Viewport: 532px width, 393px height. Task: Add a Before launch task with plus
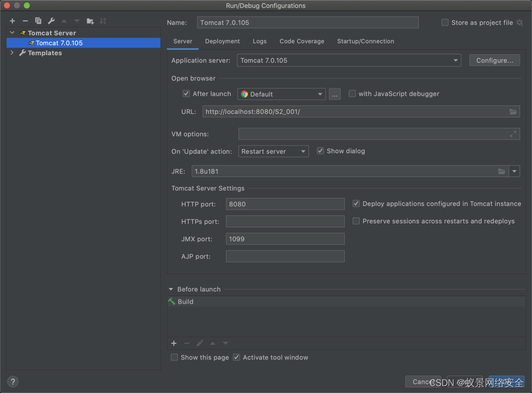[x=174, y=343]
